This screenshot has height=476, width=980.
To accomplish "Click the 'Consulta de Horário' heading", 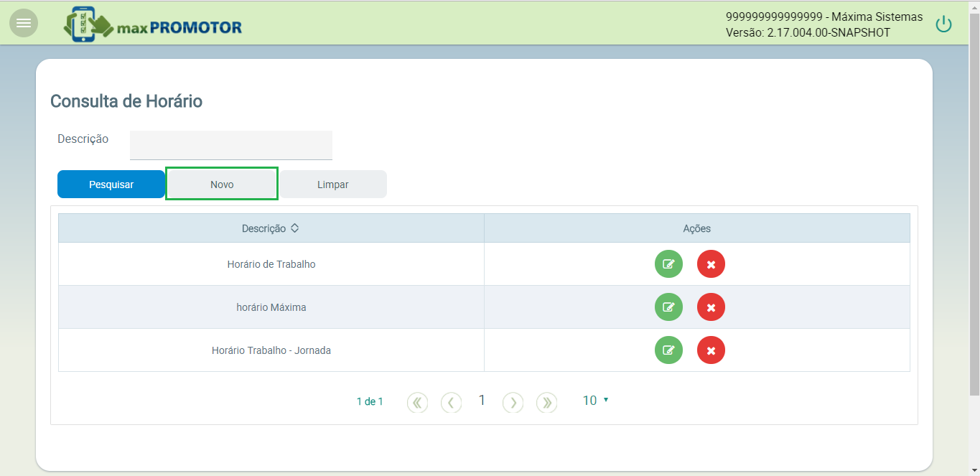I will tap(126, 101).
